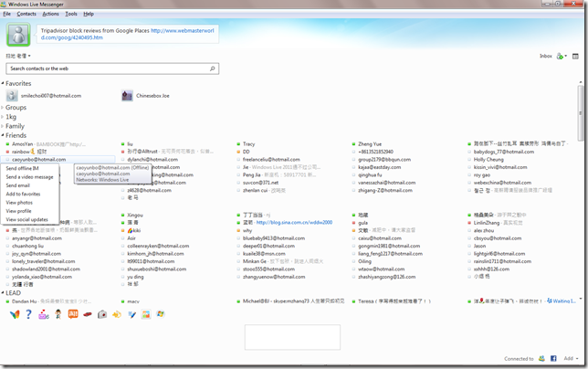The image size is (588, 369).
Task: Click the Messenger icon beside Connected to
Action: tap(541, 359)
